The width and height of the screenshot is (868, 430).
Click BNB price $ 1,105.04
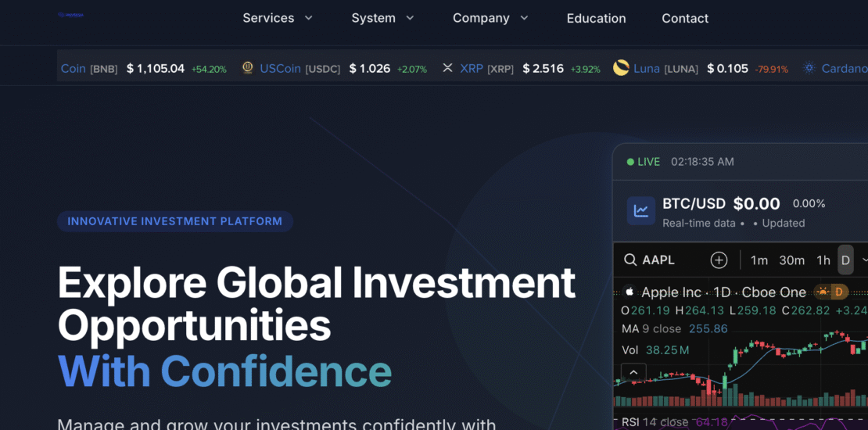(x=156, y=69)
